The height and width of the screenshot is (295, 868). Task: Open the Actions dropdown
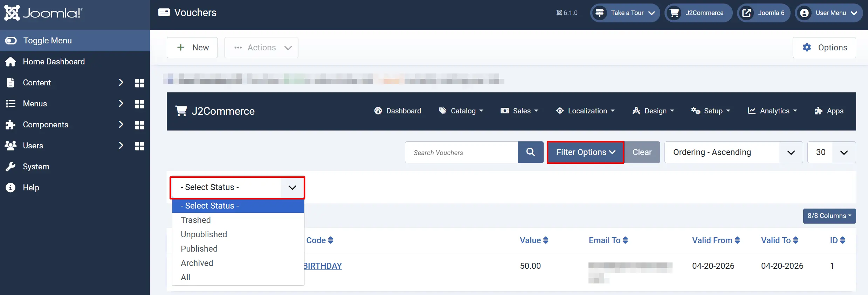point(261,48)
